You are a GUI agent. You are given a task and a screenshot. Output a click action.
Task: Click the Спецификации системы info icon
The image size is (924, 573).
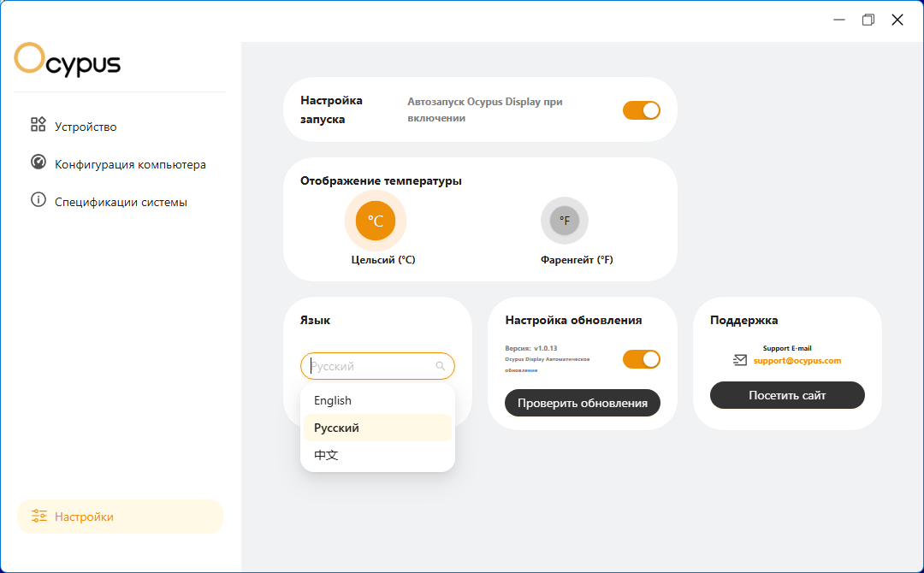[x=38, y=199]
